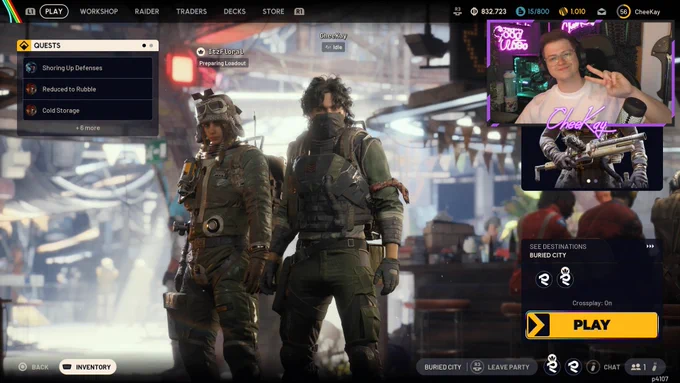Viewport: 680px width, 383px height.
Task: Toggle the microphone icon left of CHAT
Action: click(x=593, y=367)
